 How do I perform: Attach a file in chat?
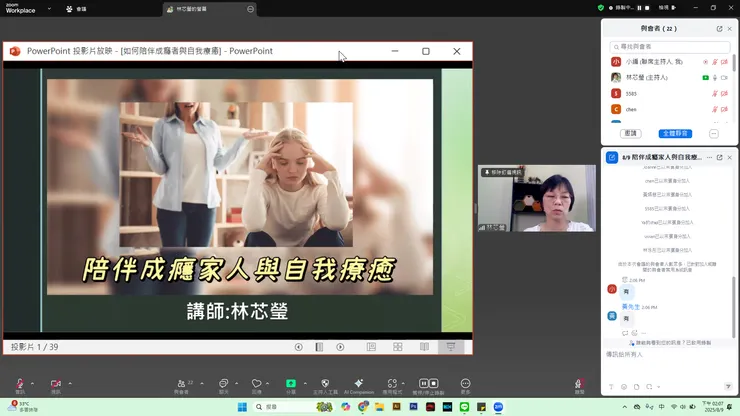637,387
